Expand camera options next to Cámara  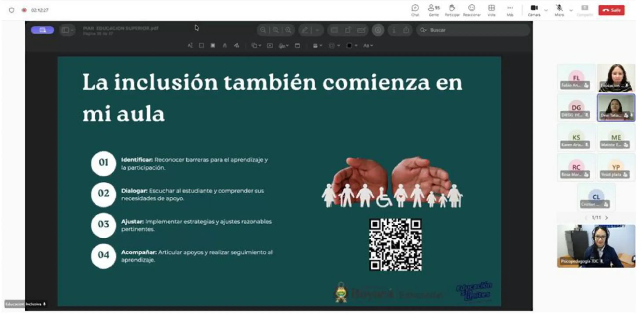[546, 11]
